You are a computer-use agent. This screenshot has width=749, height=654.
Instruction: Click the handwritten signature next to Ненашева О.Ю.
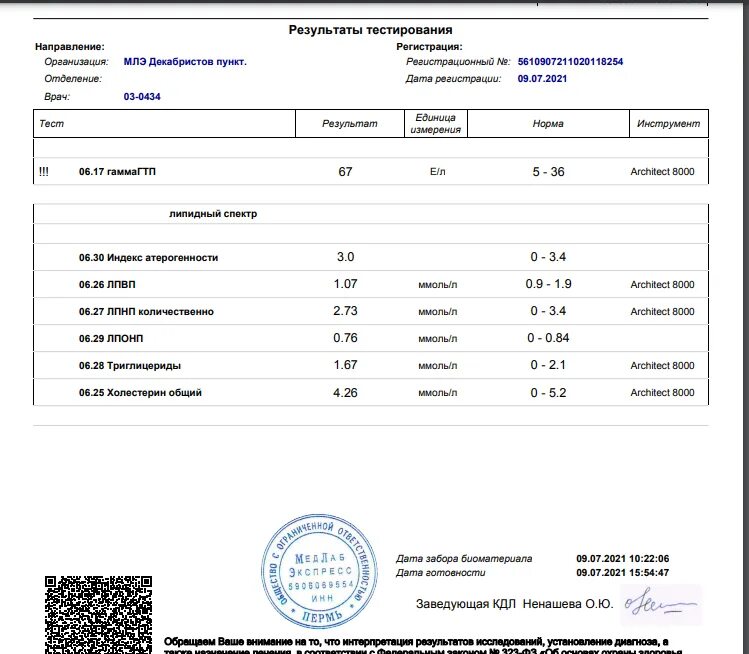[x=661, y=605]
